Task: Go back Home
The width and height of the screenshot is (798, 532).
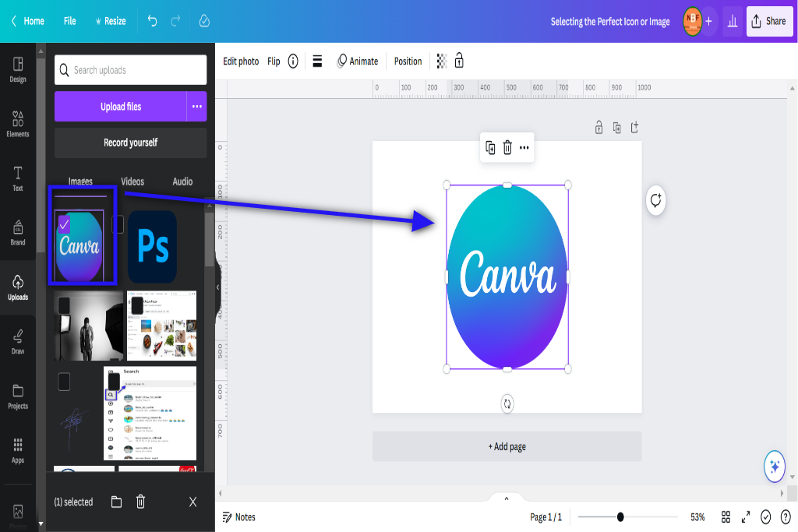Action: click(28, 21)
